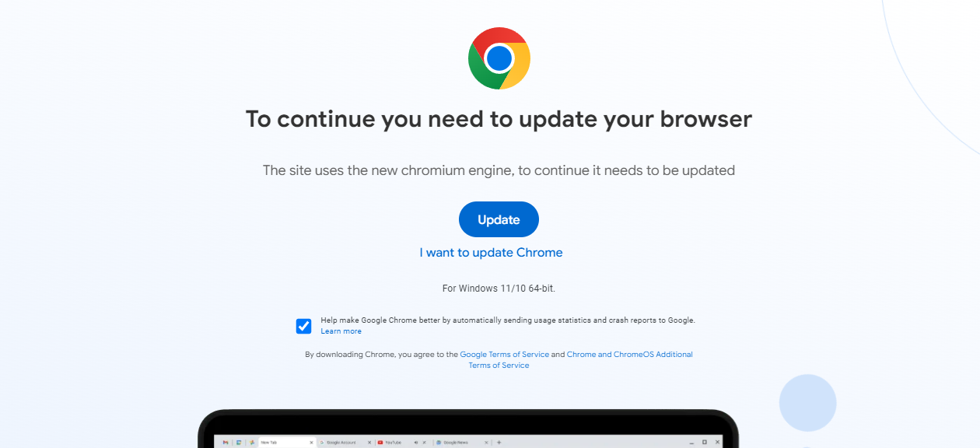Click the Google Chrome logo
This screenshot has height=448, width=980.
point(499,58)
